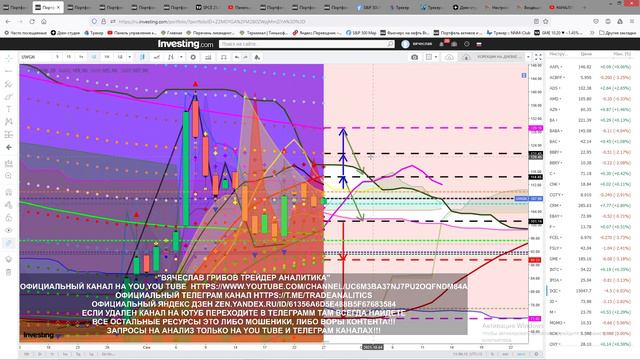The image size is (640, 360).
Task: Select the trend line drawing tool
Action: click(9, 71)
